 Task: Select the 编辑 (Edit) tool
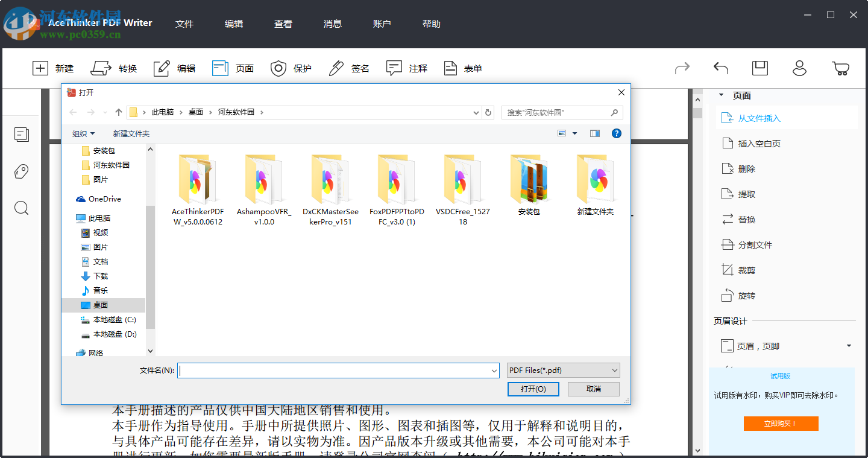tap(175, 68)
